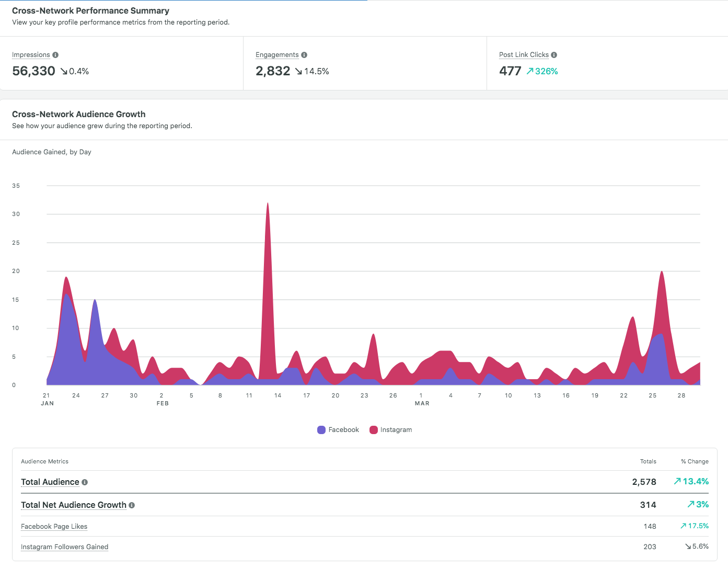Click the 13.4% total audience change
This screenshot has width=728, height=568.
coord(691,482)
